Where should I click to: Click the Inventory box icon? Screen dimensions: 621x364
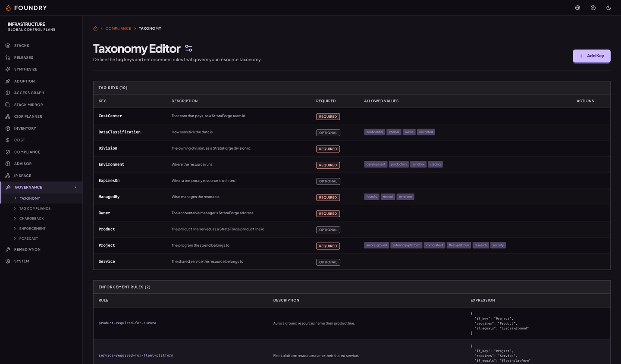(x=8, y=129)
